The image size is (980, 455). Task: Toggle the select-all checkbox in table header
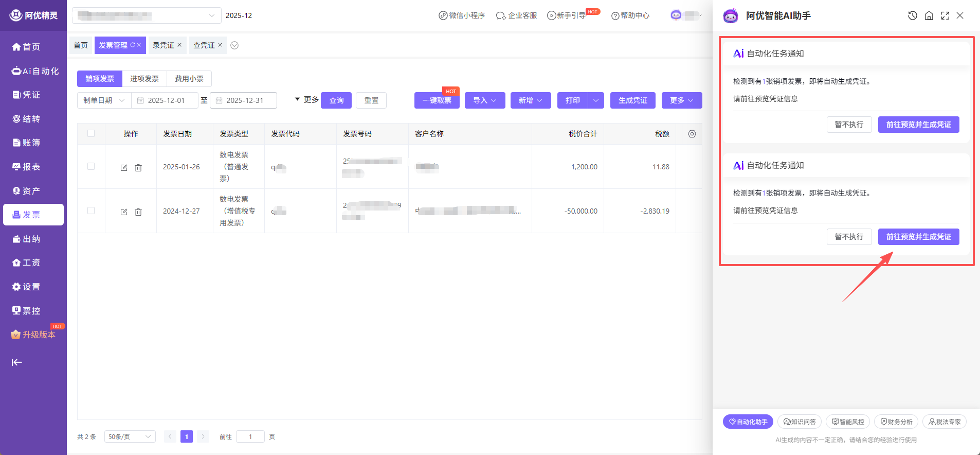pyautogui.click(x=91, y=133)
